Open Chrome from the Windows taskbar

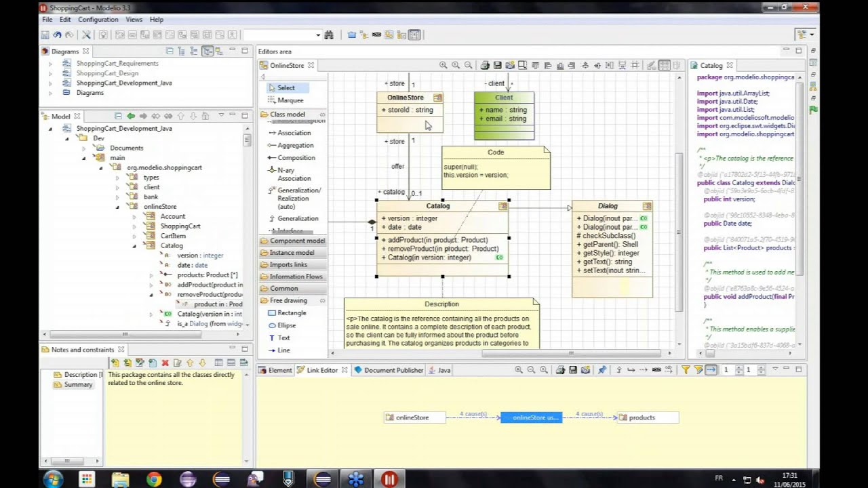tap(154, 480)
